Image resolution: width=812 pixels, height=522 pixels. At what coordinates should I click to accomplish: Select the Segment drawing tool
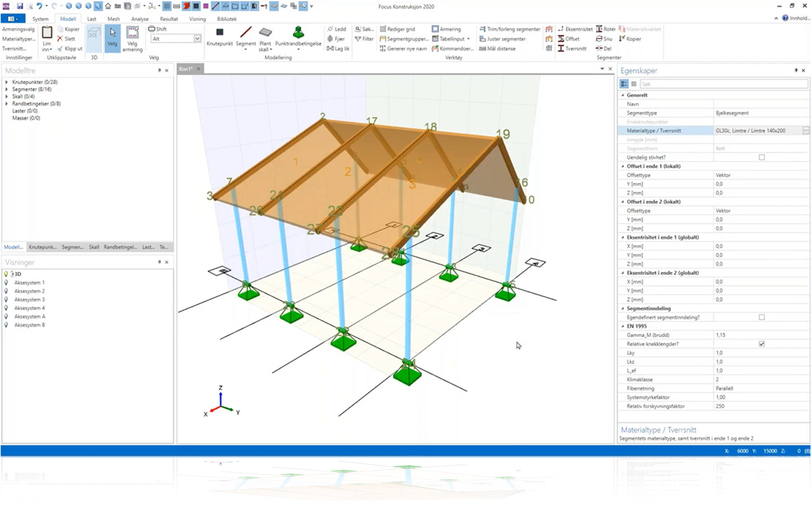(246, 38)
